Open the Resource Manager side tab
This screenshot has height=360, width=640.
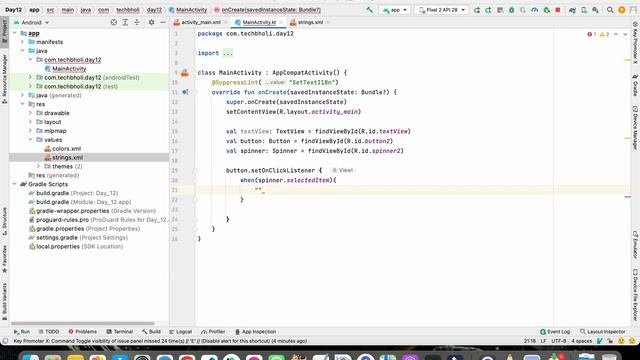pos(4,79)
